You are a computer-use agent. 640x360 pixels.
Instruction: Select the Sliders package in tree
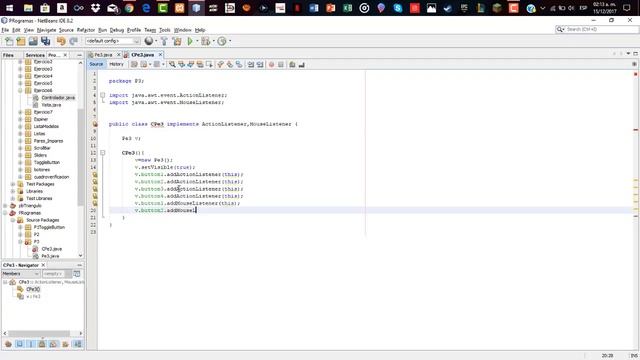(40, 155)
